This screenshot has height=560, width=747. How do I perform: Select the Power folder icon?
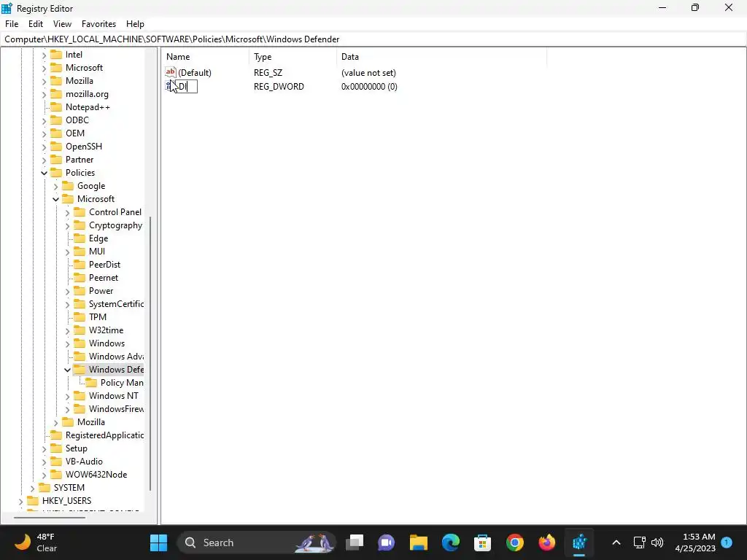[80, 290]
